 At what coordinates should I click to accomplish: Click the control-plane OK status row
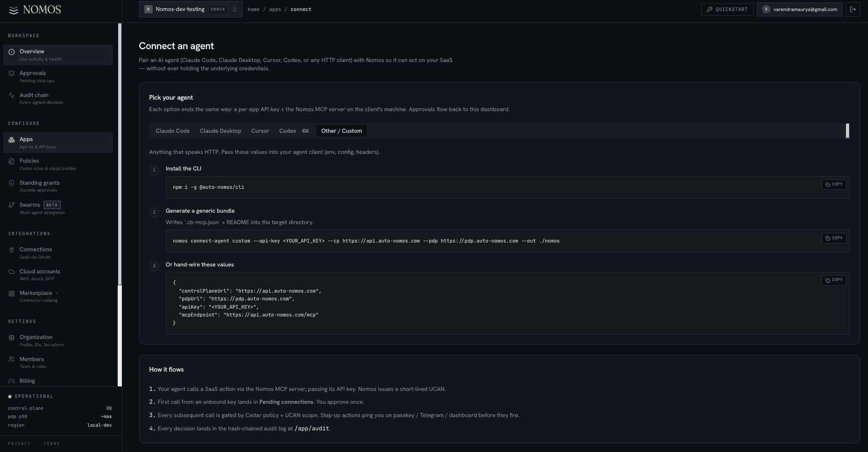tap(60, 408)
